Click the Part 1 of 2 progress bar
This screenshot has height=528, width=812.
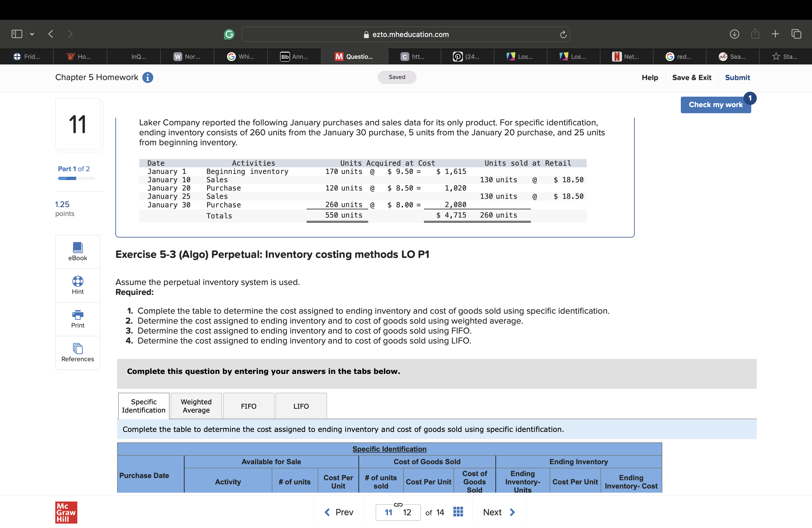coord(76,178)
